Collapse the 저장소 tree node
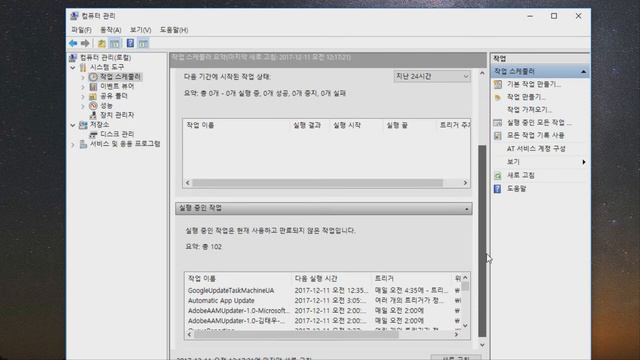 [73, 125]
